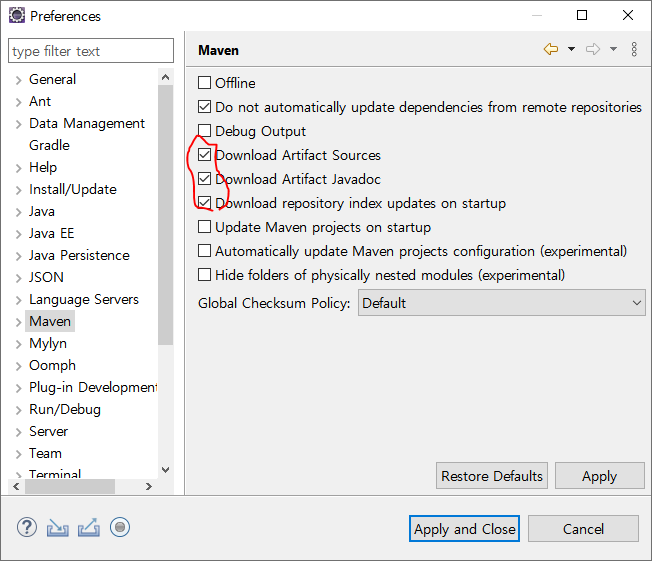652x561 pixels.
Task: Select Run/Debug preferences category
Action: 64,409
